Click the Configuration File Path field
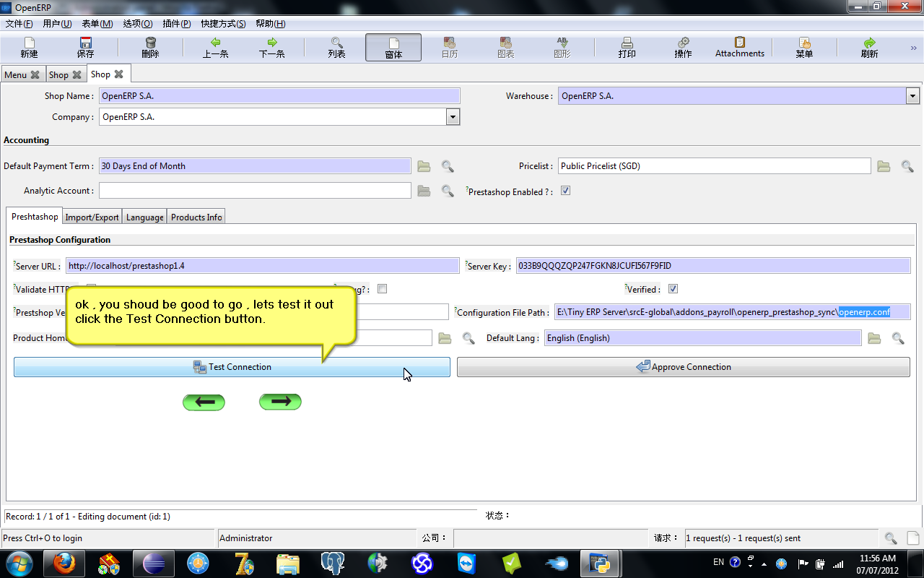The height and width of the screenshot is (578, 924). pos(733,312)
